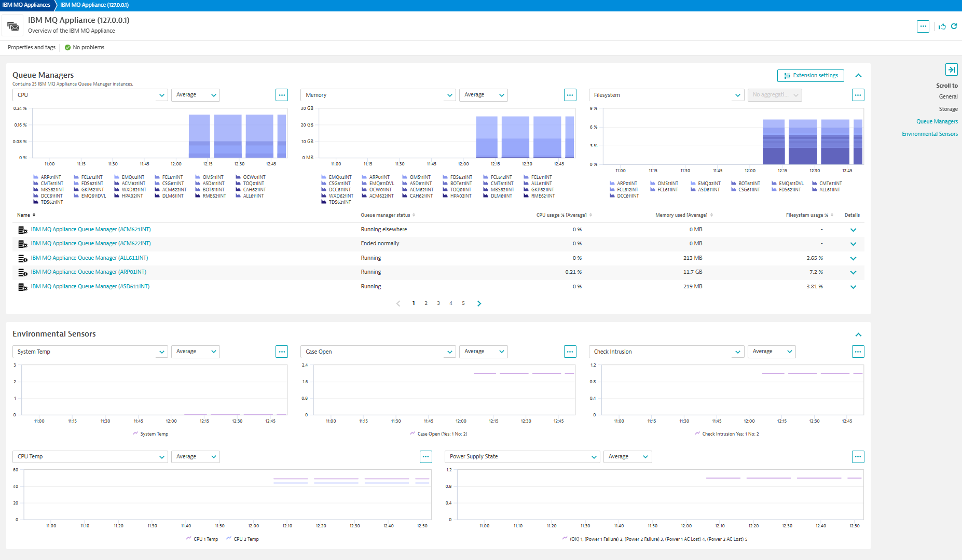The width and height of the screenshot is (962, 560).
Task: Jump to General section
Action: click(x=948, y=96)
